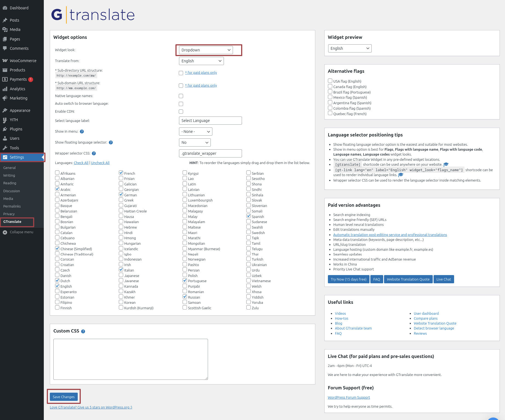505x420 pixels.
Task: Enable Native language names checkbox
Action: (181, 96)
